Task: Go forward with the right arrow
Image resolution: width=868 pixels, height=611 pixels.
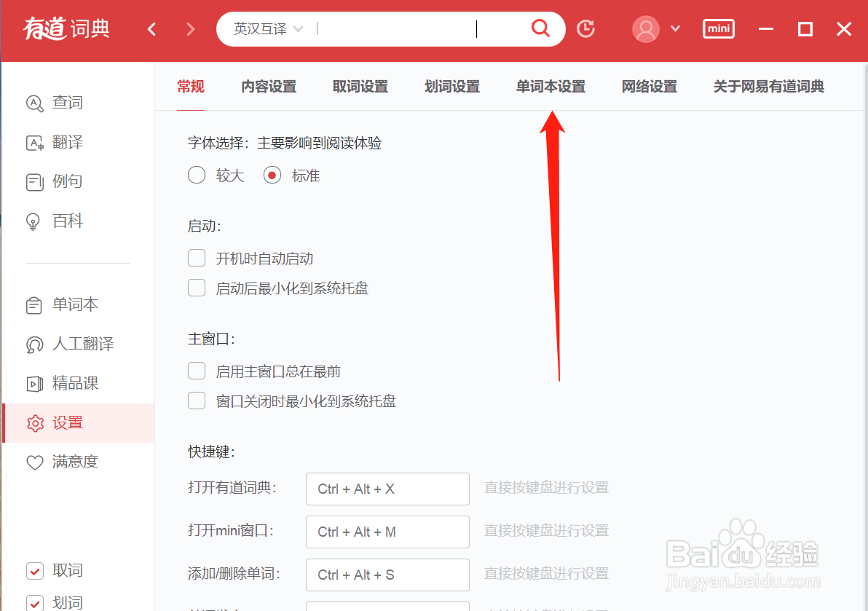Action: [191, 29]
